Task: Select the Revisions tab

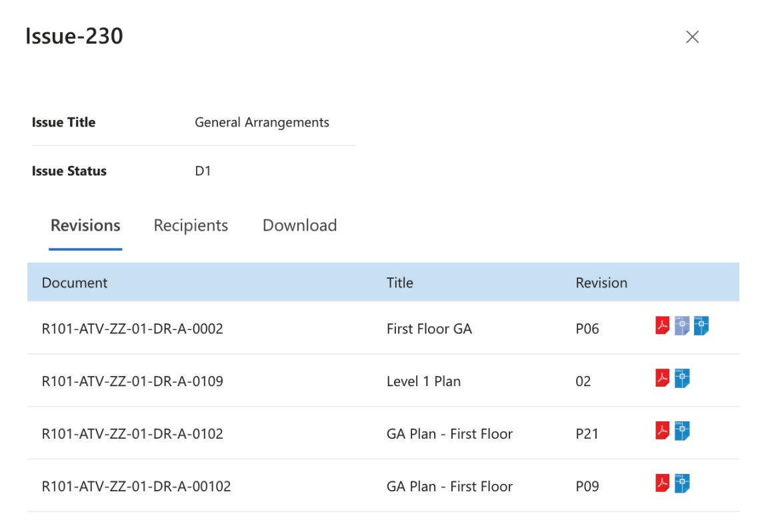Action: pyautogui.click(x=85, y=225)
